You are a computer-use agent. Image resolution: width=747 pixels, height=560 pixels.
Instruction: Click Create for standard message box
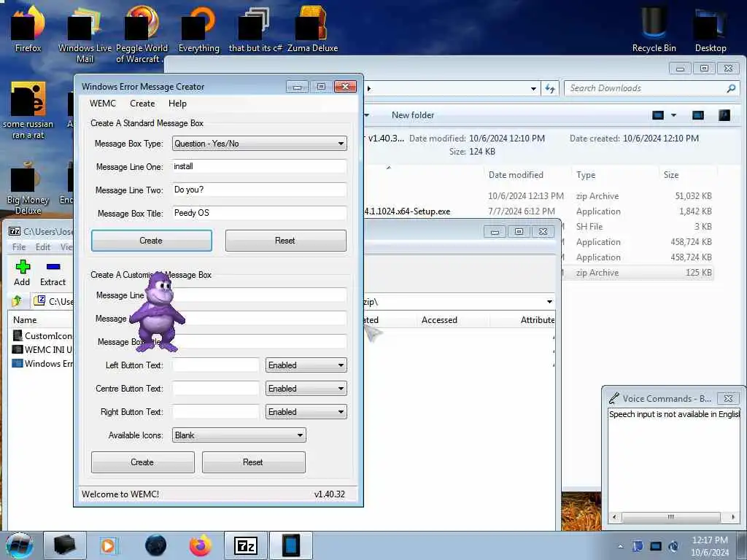(152, 241)
